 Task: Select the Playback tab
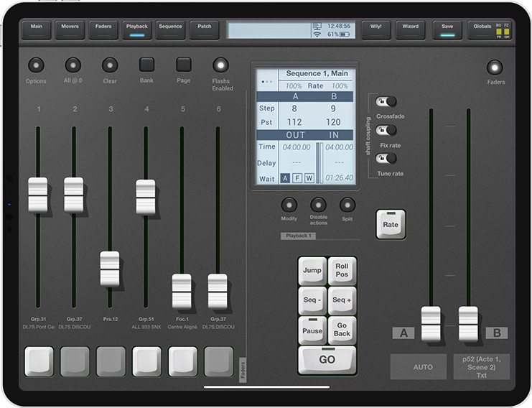[x=136, y=30]
